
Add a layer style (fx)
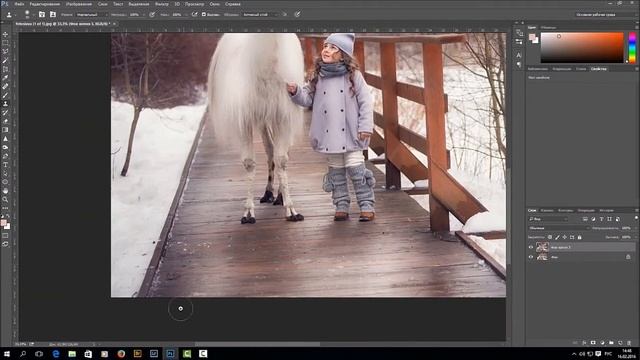click(x=584, y=342)
